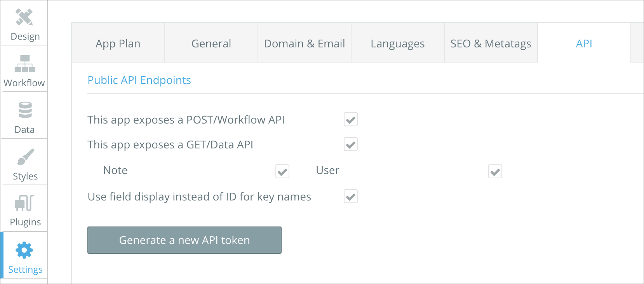This screenshot has width=644, height=284.
Task: Go to the SEO & Metatags tab
Action: (491, 44)
